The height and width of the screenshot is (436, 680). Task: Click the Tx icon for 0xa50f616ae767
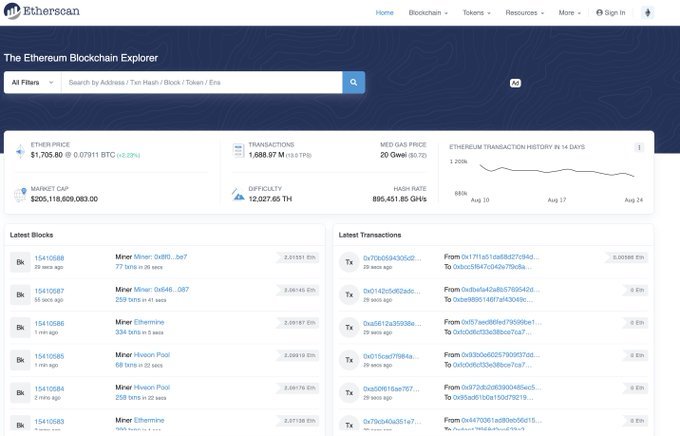coord(349,393)
